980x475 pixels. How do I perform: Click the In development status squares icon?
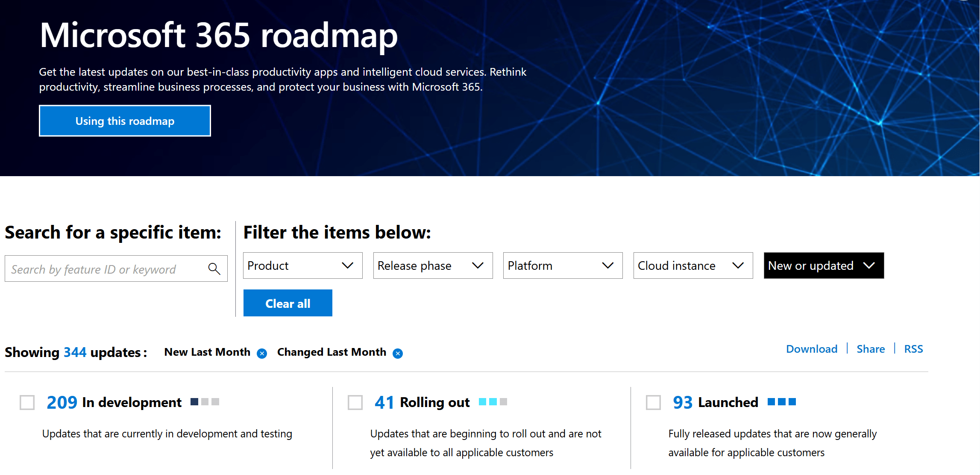[x=205, y=402]
